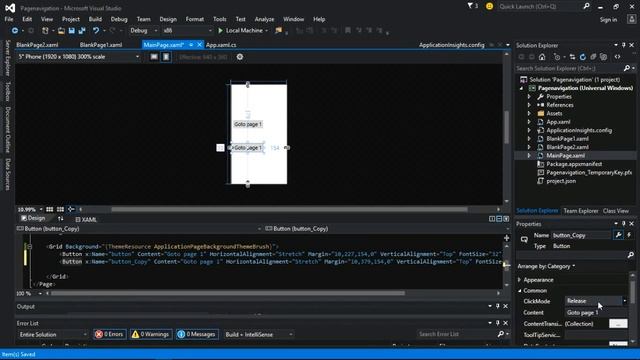The width and height of the screenshot is (640, 360).
Task: Open the Build + IntelliSense dropdown
Action: (258, 334)
